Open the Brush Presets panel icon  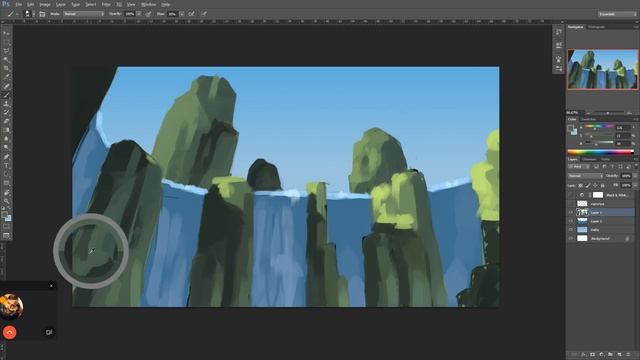558,69
